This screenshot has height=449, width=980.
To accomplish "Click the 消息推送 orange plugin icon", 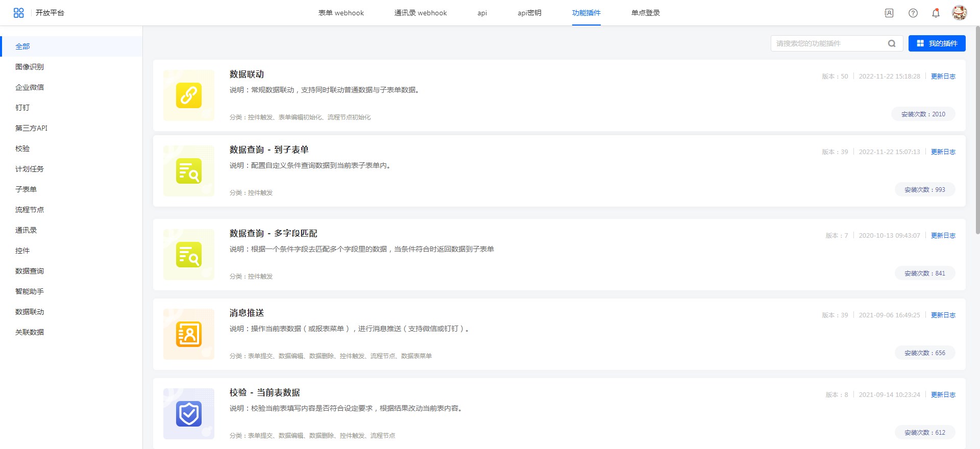I will [189, 334].
